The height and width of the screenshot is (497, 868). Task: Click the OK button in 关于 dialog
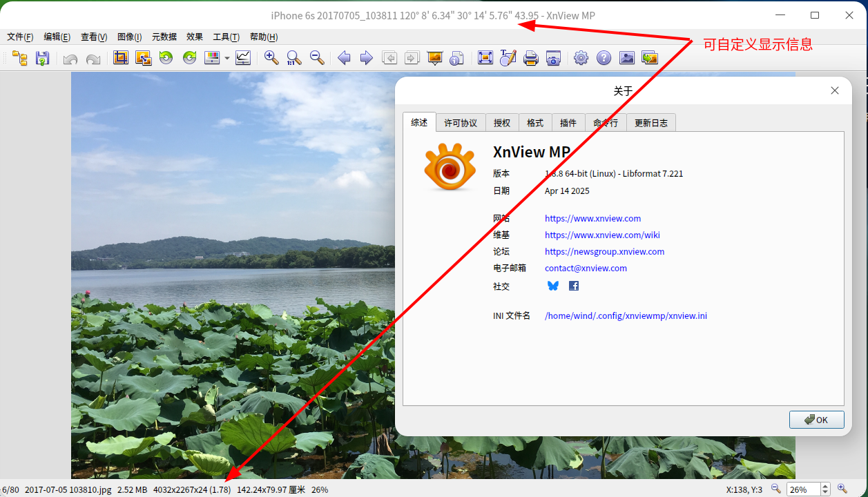click(x=817, y=420)
